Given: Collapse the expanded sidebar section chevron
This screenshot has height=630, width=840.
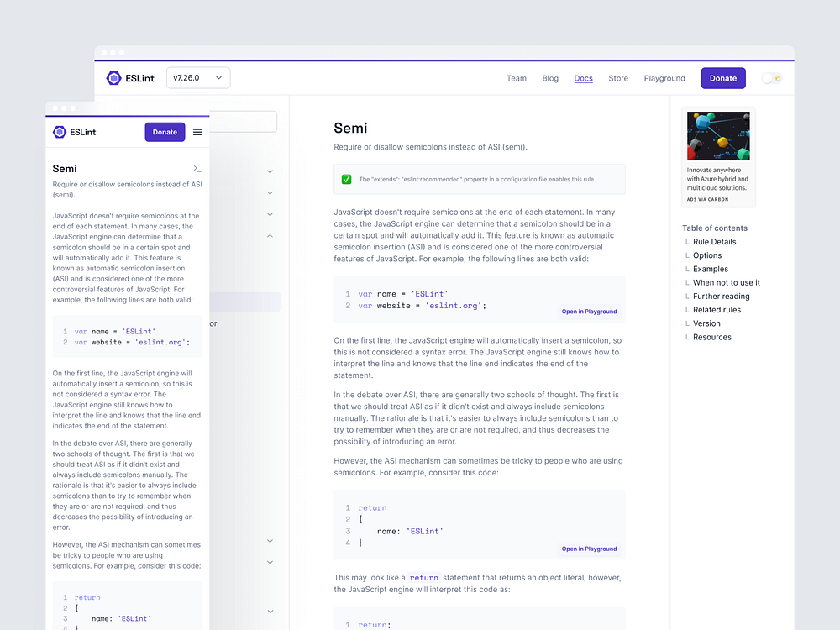Looking at the screenshot, I should (270, 236).
